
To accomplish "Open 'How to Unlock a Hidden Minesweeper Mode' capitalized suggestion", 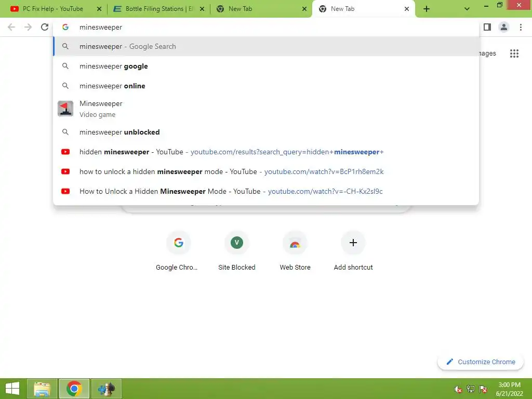I will point(266,191).
